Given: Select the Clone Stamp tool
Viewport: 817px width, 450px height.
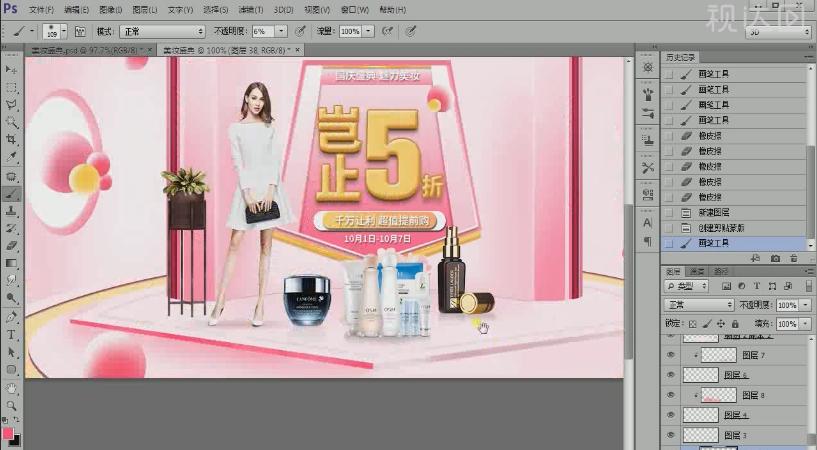Looking at the screenshot, I should 11,211.
